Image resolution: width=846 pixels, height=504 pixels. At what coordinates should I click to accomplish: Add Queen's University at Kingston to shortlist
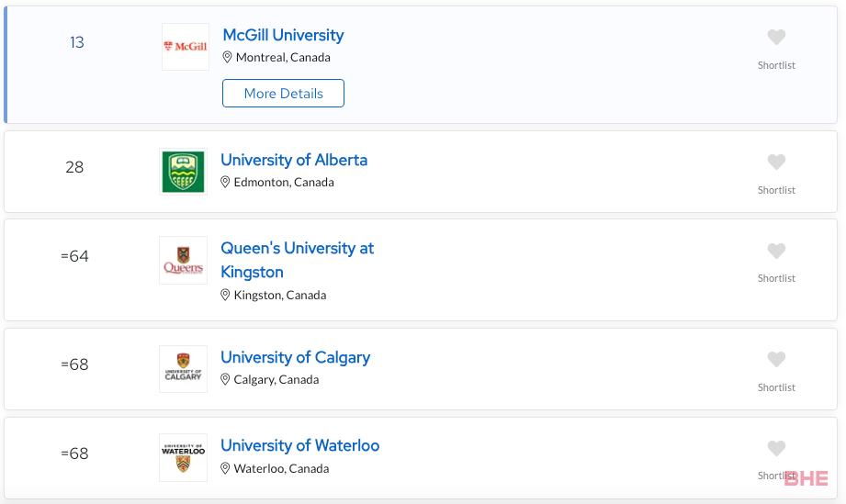776,251
